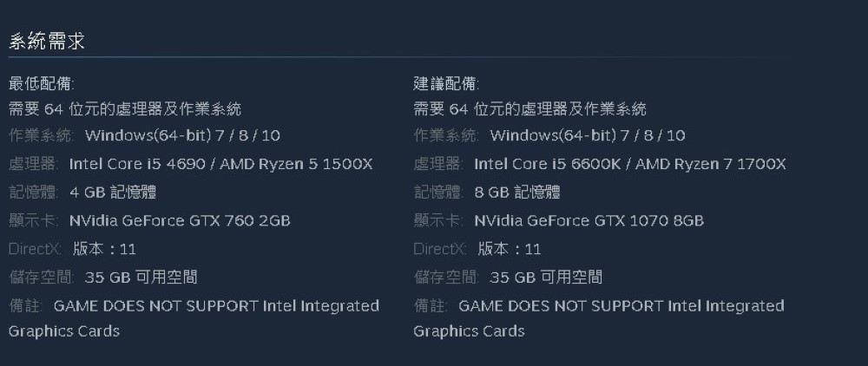Click the 系統需求 section heading

[x=46, y=42]
